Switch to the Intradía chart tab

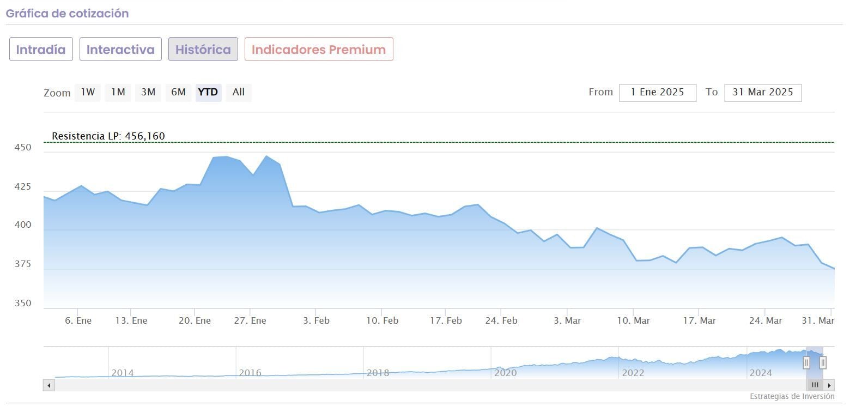[41, 50]
